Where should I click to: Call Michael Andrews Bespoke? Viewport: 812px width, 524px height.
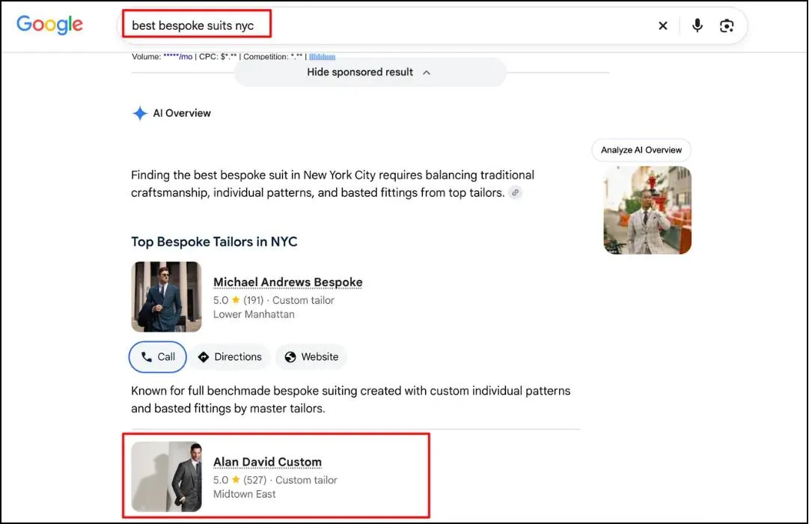tap(157, 357)
